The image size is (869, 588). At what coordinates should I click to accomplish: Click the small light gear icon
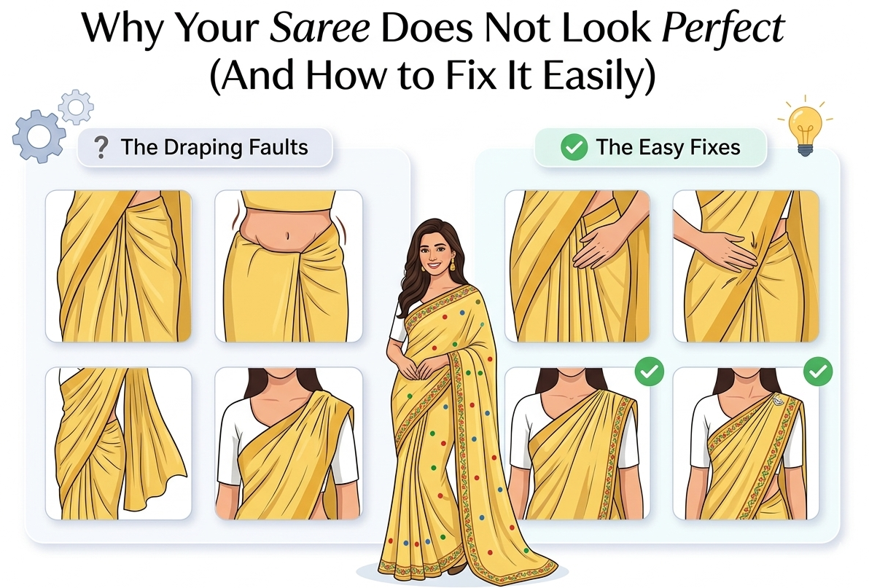coord(76,107)
